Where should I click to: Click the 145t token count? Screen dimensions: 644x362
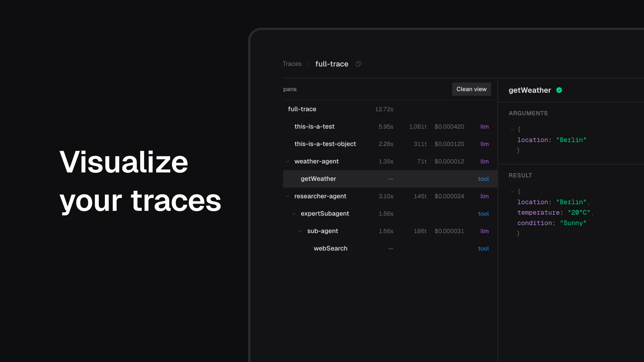click(x=420, y=196)
